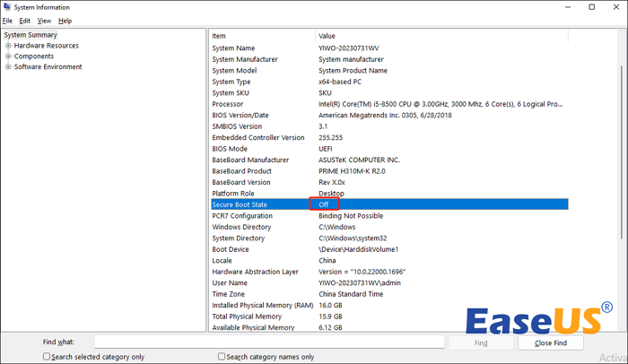
Task: Select the System Directory row
Action: 389,238
